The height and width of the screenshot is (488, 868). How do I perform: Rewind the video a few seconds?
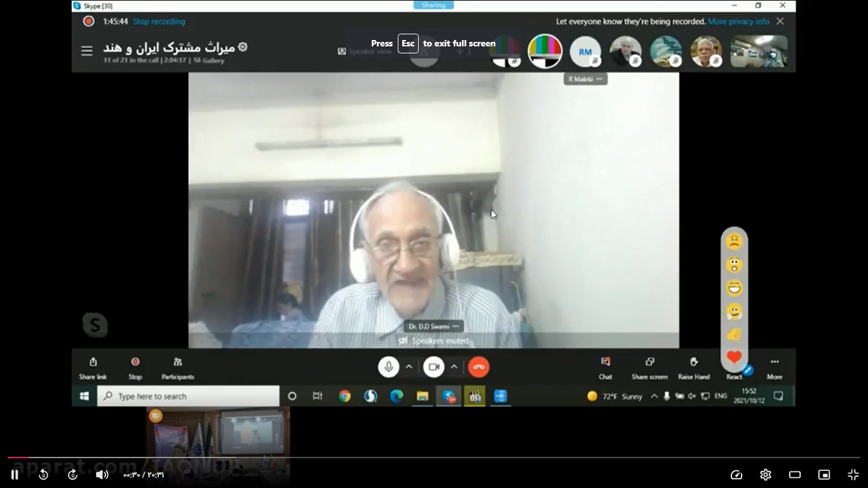click(43, 475)
